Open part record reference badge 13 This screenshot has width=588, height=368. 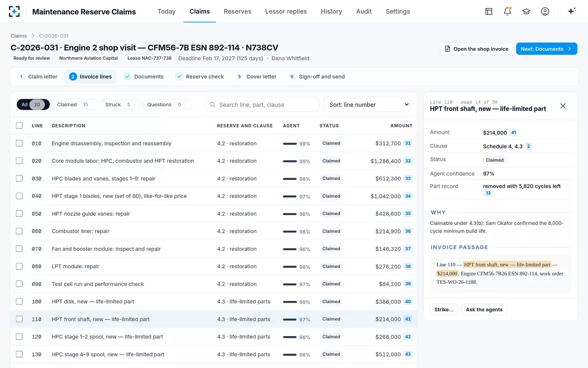click(x=488, y=193)
